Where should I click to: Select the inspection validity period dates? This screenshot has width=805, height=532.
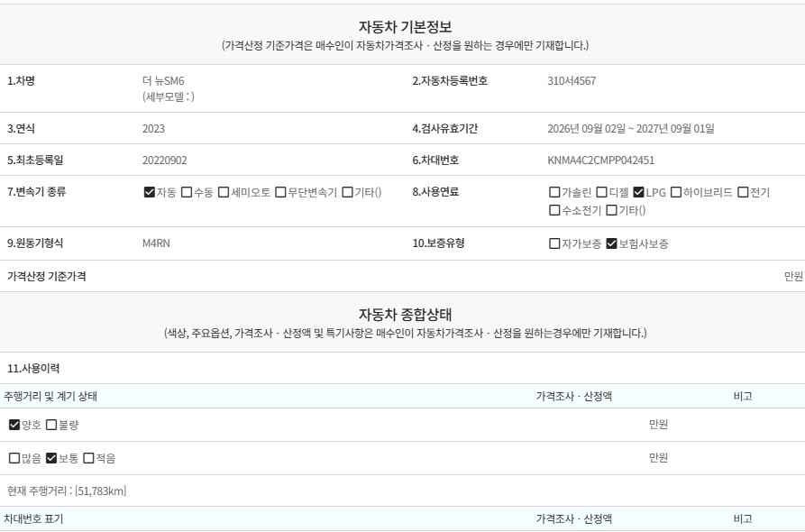[x=631, y=128]
